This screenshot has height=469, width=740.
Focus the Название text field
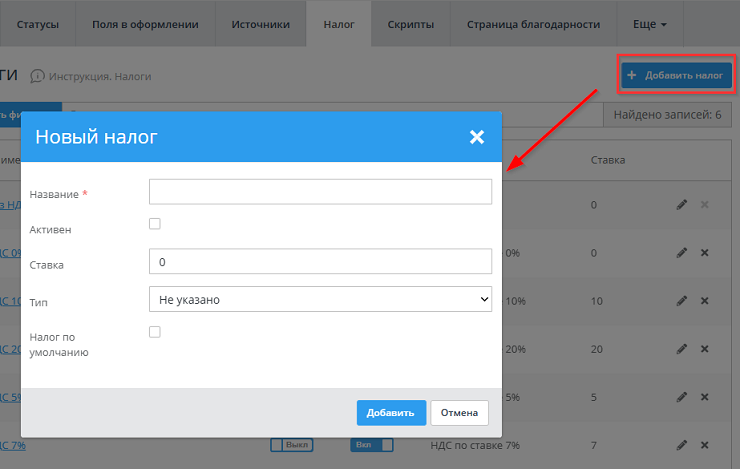(320, 192)
